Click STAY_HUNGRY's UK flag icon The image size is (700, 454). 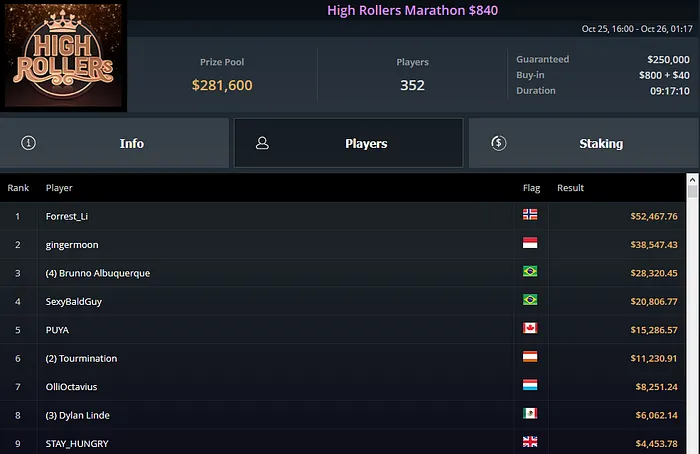coord(530,442)
